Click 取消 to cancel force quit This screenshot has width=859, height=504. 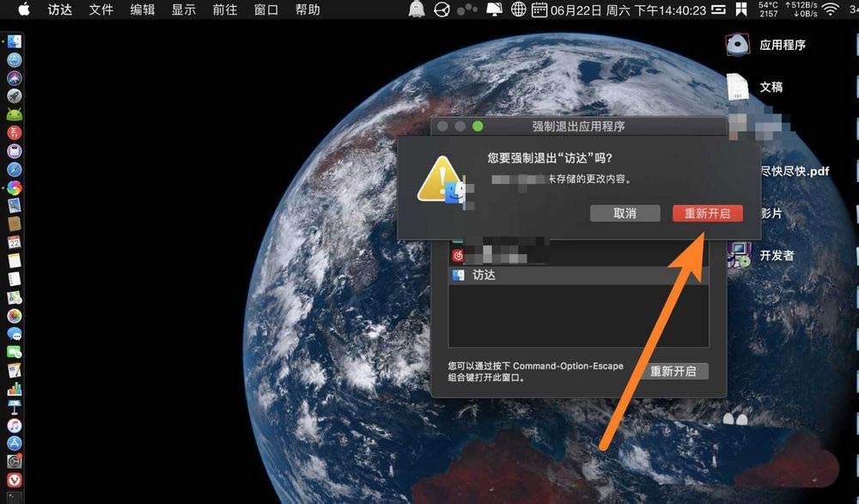coord(624,213)
